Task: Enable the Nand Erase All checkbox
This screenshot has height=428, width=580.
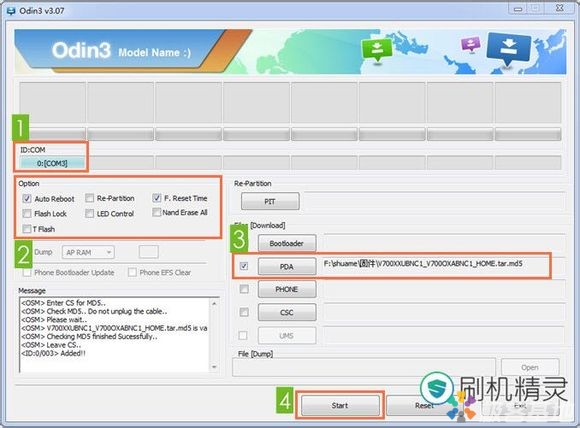Action: pyautogui.click(x=156, y=212)
